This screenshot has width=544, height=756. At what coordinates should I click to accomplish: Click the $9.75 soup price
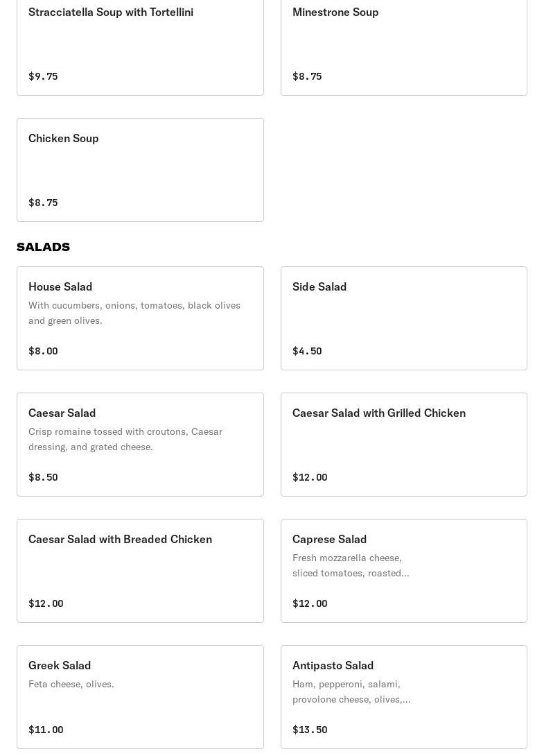[x=43, y=76]
